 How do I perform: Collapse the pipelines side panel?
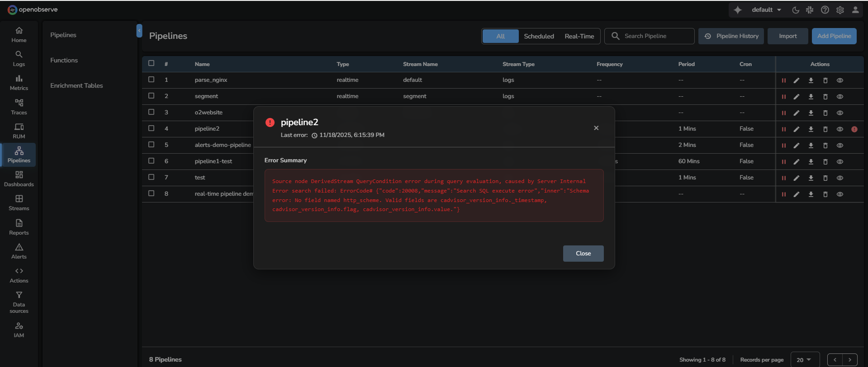click(x=139, y=31)
